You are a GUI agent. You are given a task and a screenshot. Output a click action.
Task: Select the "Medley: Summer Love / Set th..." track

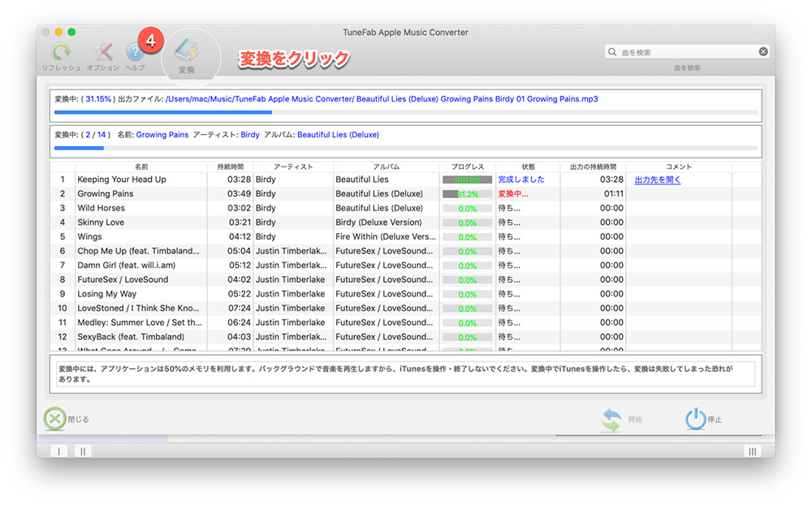click(140, 323)
